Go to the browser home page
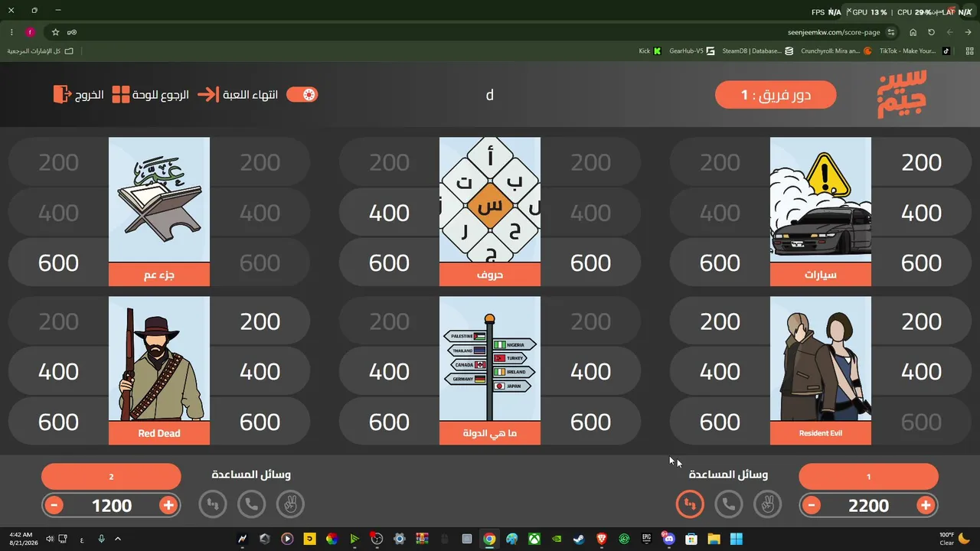 [x=913, y=32]
